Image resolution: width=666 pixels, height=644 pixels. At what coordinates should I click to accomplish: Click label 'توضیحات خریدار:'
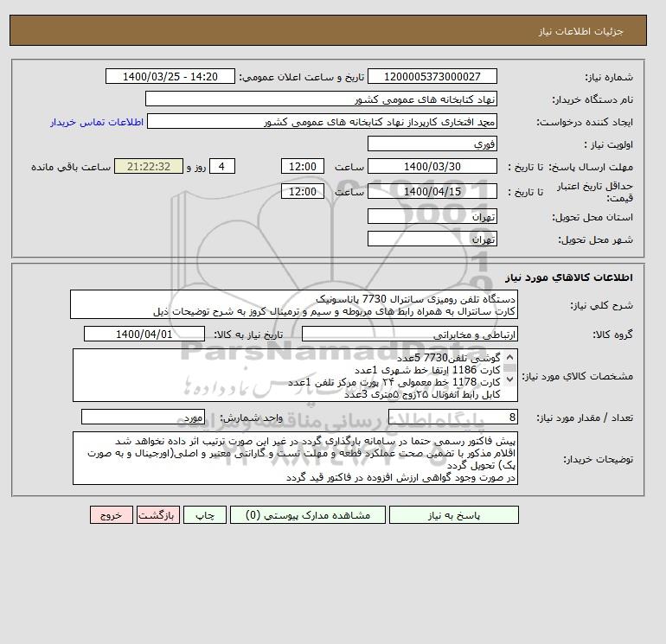[598, 459]
